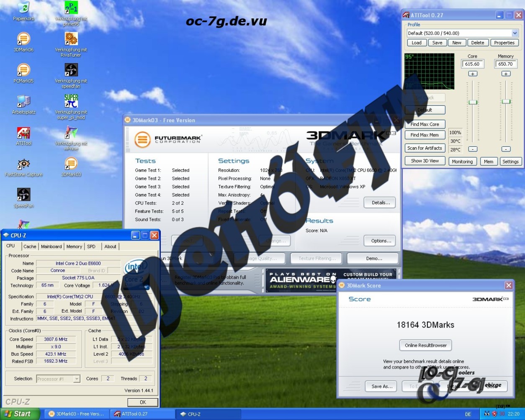Decrease Memory clock with minus button
The height and width of the screenshot is (420, 525).
506,149
